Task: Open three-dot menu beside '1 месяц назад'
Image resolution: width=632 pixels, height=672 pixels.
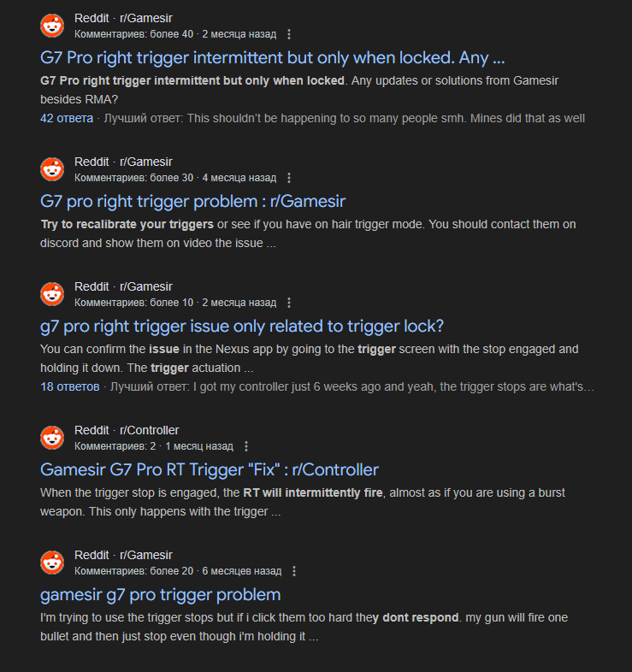Action: [246, 446]
